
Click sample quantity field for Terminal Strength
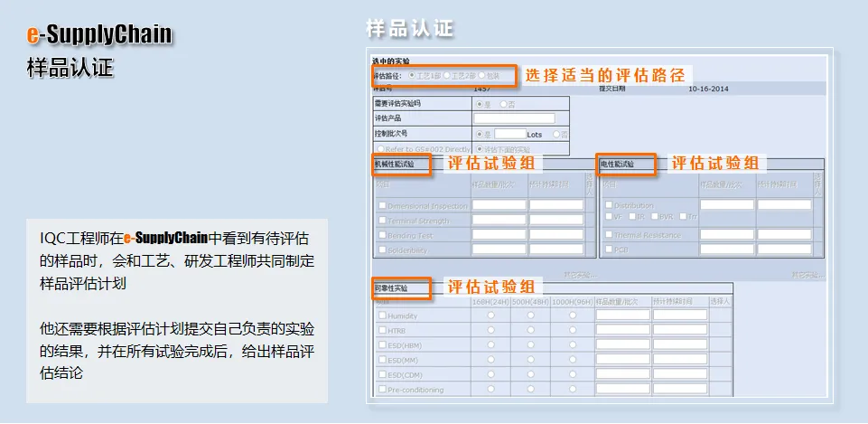tap(499, 220)
